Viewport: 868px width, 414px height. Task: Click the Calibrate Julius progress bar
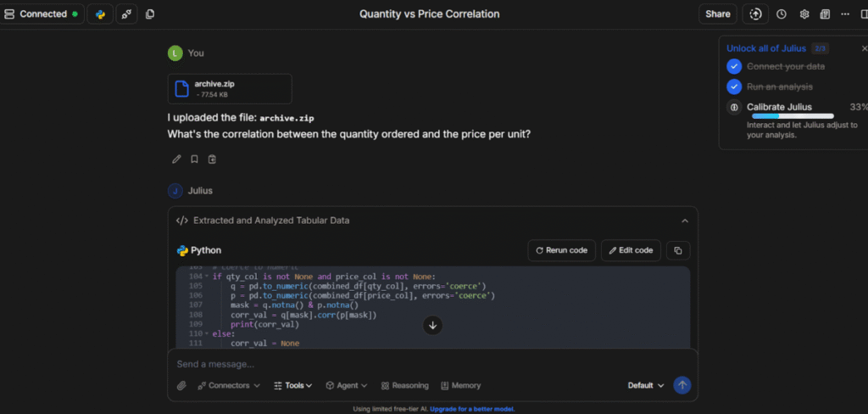pos(793,116)
